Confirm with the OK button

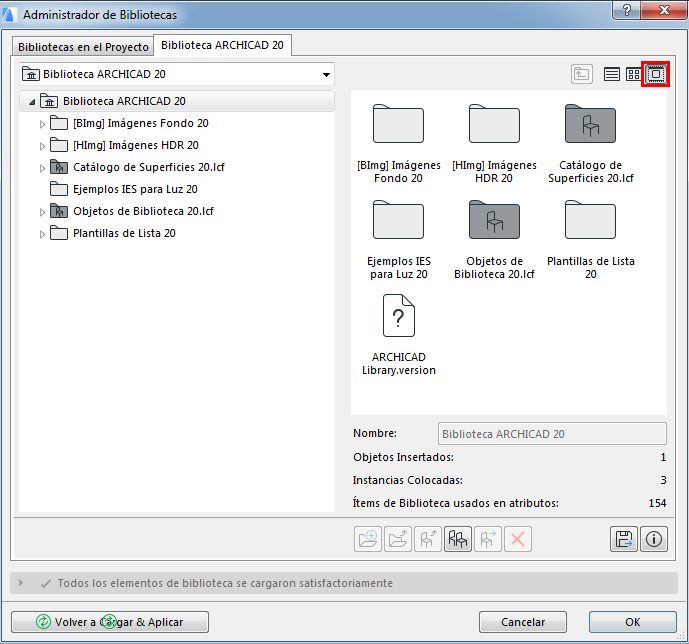pyautogui.click(x=633, y=622)
